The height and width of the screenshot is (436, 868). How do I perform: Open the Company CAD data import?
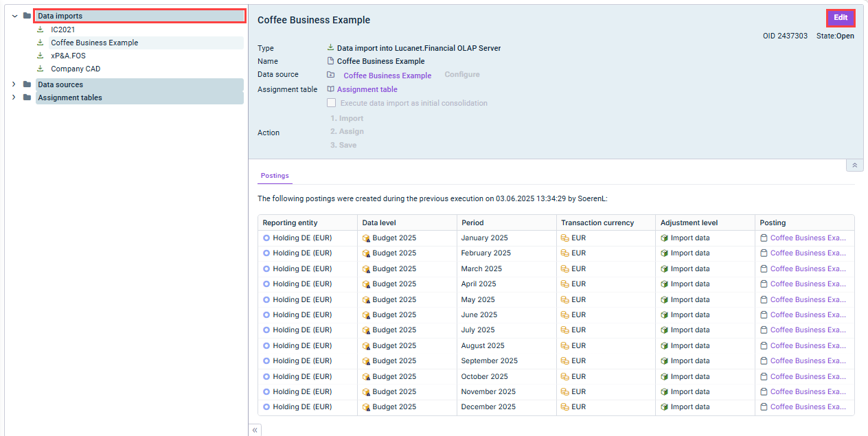coord(76,69)
